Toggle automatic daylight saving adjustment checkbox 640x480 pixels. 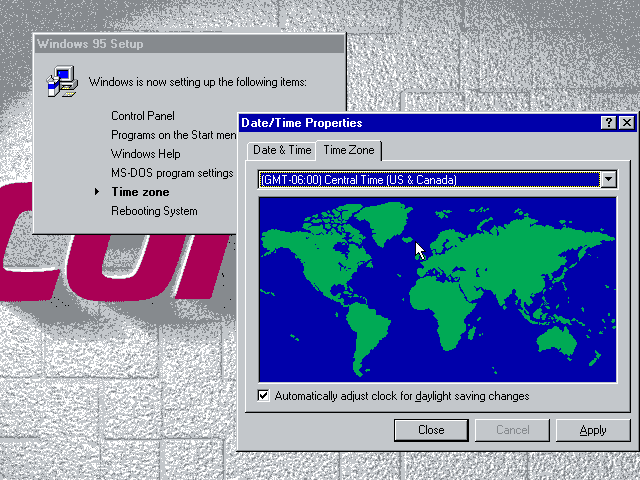pyautogui.click(x=263, y=396)
